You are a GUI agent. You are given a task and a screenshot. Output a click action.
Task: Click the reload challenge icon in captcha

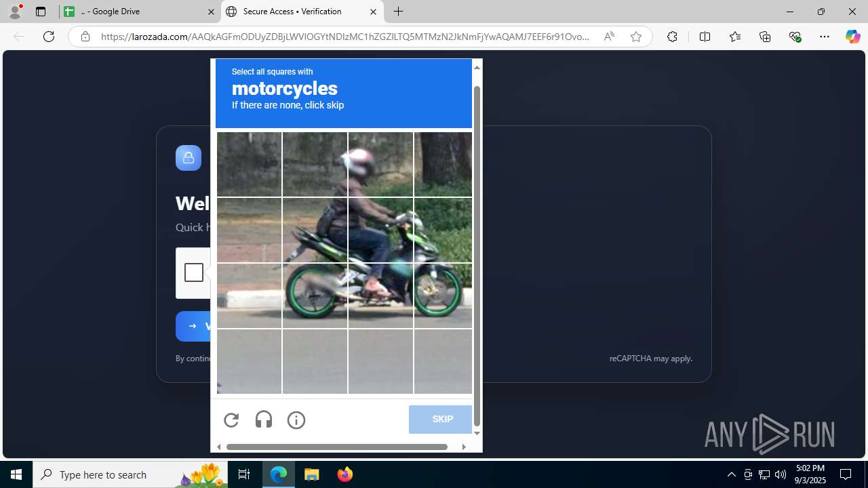point(231,420)
